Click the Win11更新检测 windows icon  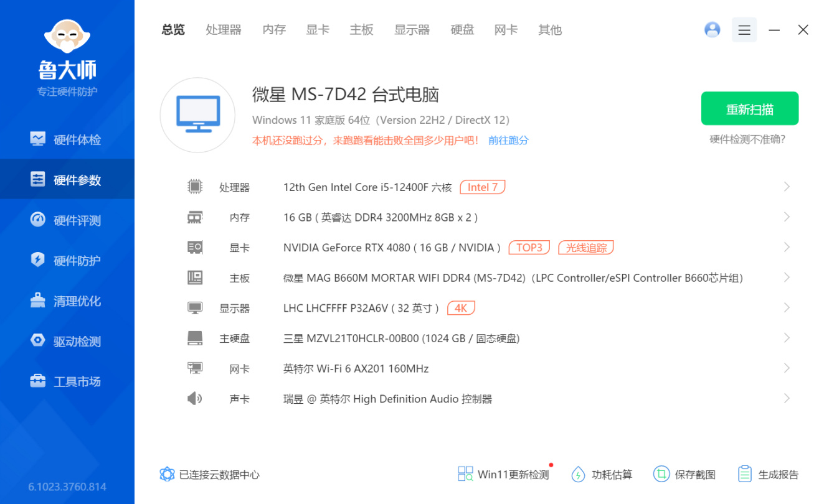465,475
